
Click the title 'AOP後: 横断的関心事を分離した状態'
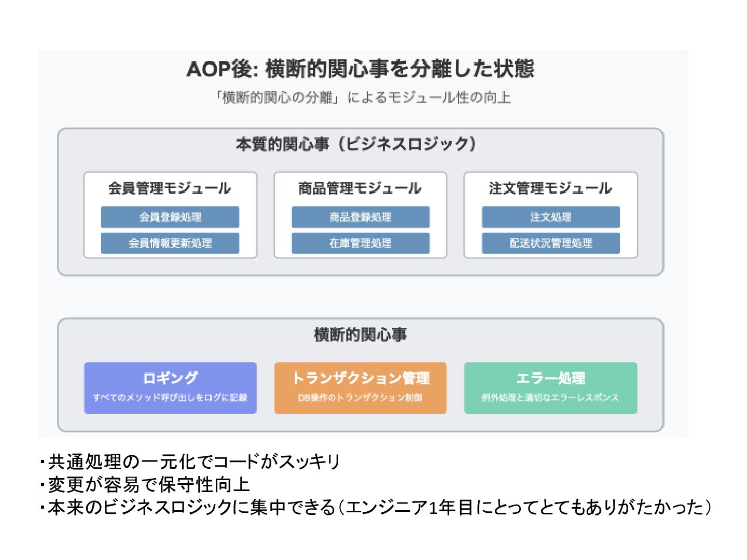(361, 69)
